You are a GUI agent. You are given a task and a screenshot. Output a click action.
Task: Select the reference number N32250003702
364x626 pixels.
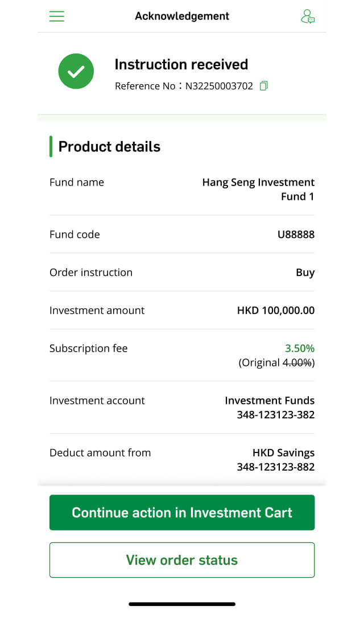pos(219,86)
